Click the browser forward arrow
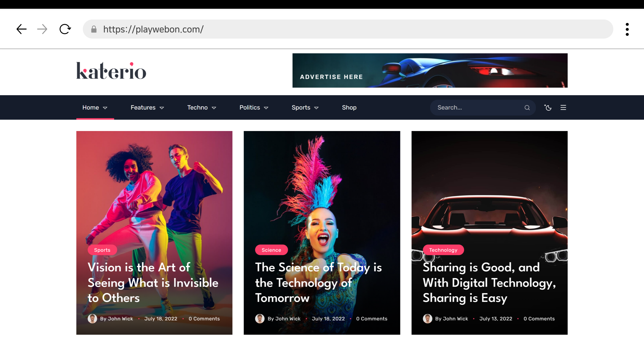This screenshot has width=644, height=362. (42, 29)
